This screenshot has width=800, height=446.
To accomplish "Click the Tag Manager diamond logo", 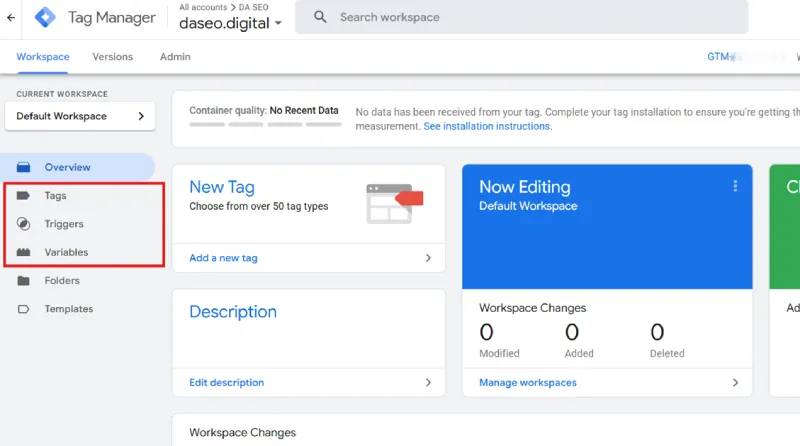I will 45,17.
